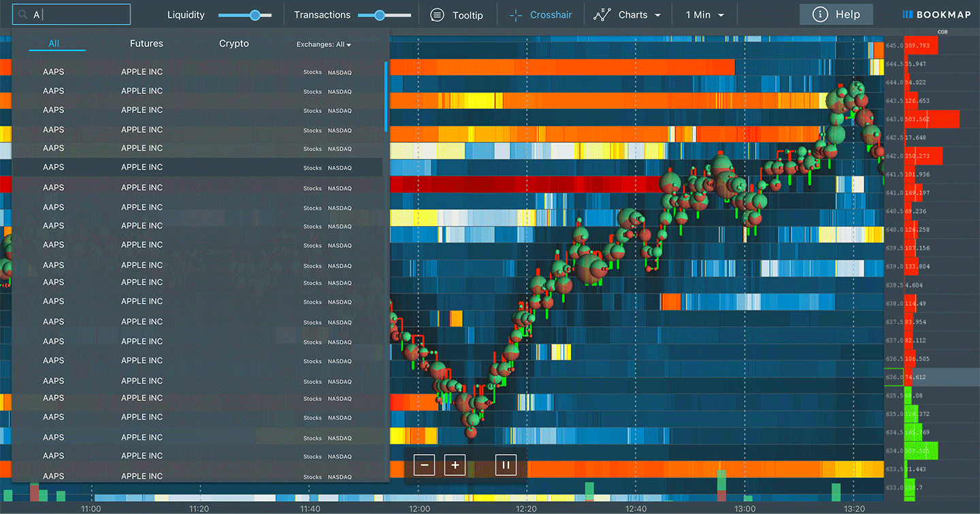This screenshot has width=980, height=514.
Task: Click the 642.0 price level 350.273
Action: (x=917, y=156)
